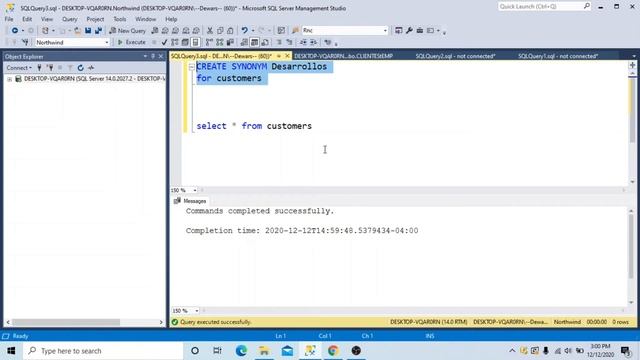This screenshot has width=640, height=360.
Task: Click the Cut scissors icon
Action: coord(210,31)
